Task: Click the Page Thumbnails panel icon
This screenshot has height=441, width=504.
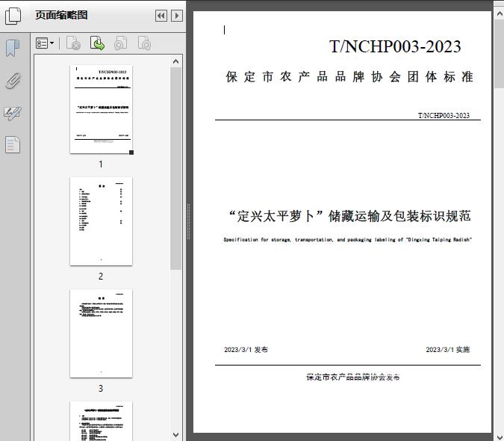Action: click(13, 16)
